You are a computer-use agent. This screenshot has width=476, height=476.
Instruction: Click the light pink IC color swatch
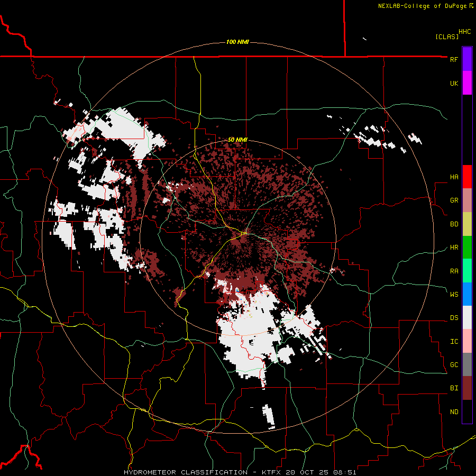(467, 341)
